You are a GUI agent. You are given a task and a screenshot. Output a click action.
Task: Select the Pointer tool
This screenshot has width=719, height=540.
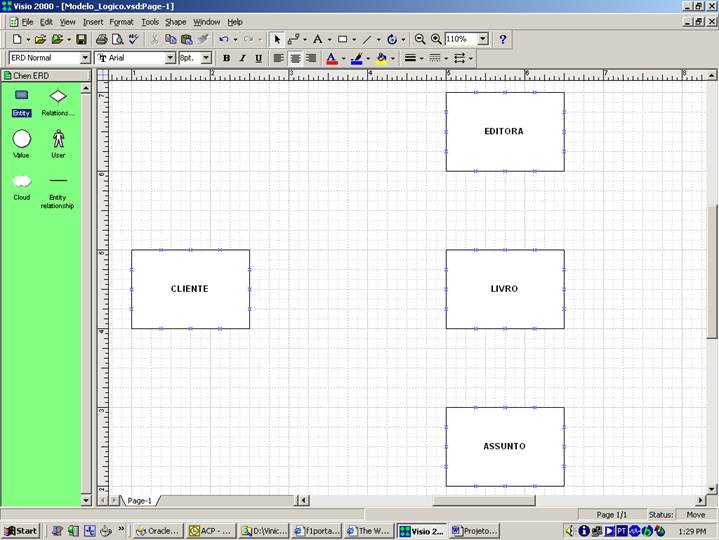click(x=277, y=39)
